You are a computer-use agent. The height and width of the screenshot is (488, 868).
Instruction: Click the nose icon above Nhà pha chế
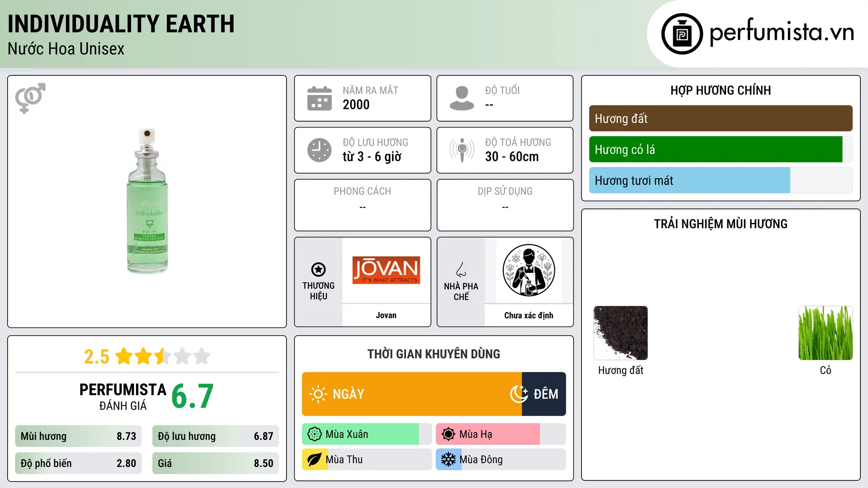pyautogui.click(x=461, y=269)
